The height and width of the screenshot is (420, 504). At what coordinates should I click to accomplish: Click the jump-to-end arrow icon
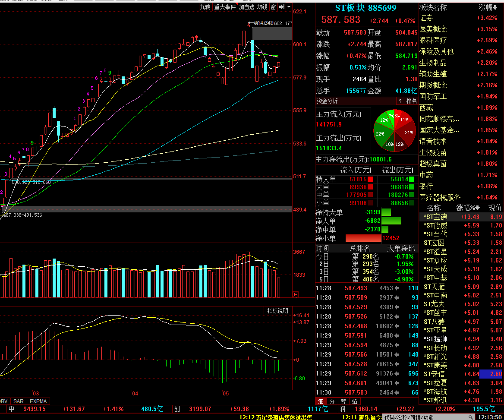click(282, 7)
